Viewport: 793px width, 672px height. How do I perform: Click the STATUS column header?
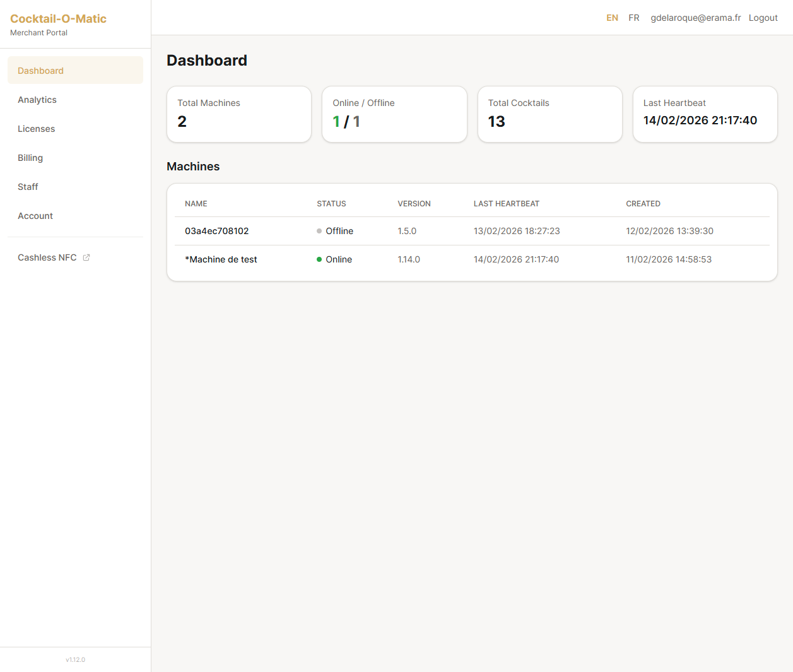[x=331, y=204]
